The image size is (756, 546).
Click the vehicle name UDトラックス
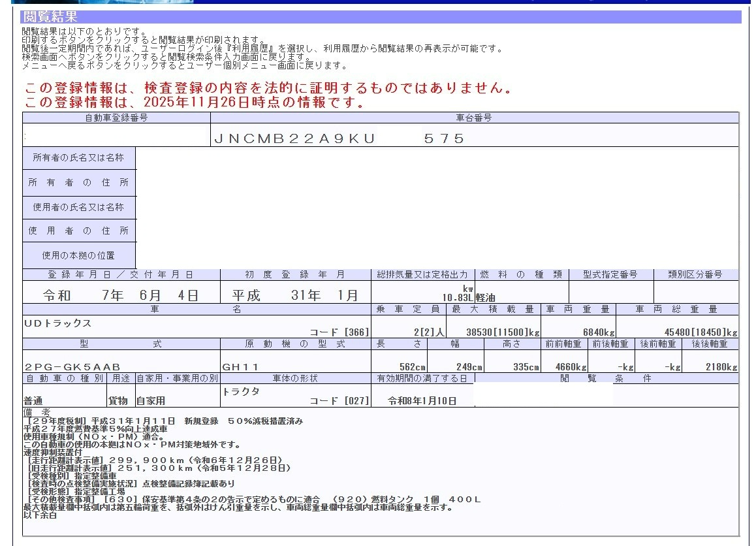(x=57, y=323)
